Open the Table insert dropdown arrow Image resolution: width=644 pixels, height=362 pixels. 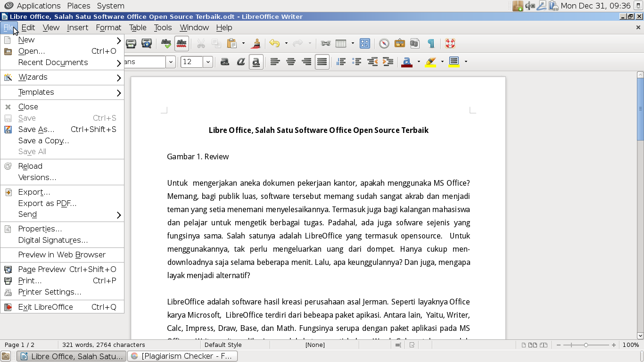[x=353, y=44]
